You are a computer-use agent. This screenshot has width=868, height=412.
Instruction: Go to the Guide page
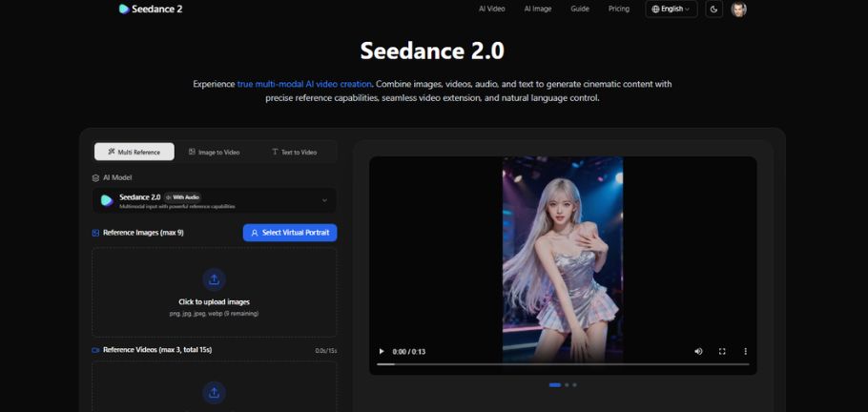point(580,9)
